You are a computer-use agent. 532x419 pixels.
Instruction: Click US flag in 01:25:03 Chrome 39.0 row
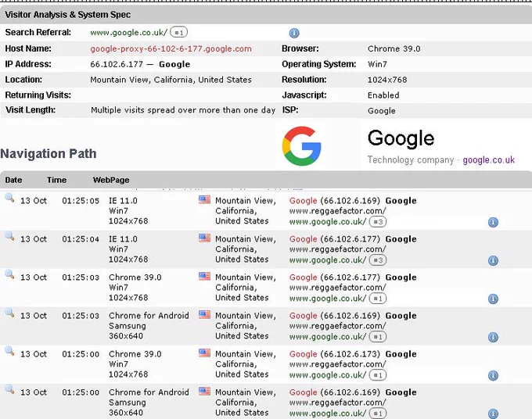[205, 276]
